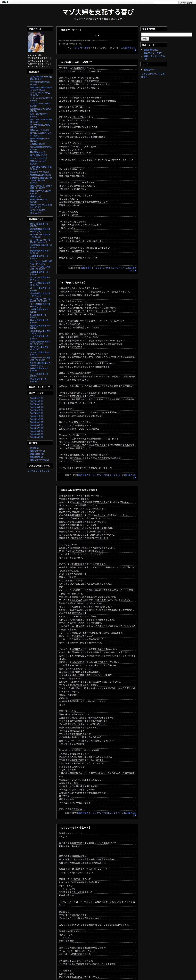Click the ブログ内検索 button in the top bar
This screenshot has width=196, height=980.
tap(186, 2)
